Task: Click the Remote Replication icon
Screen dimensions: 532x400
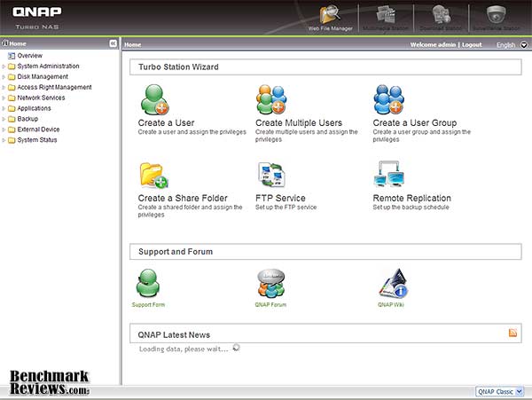Action: (x=389, y=174)
